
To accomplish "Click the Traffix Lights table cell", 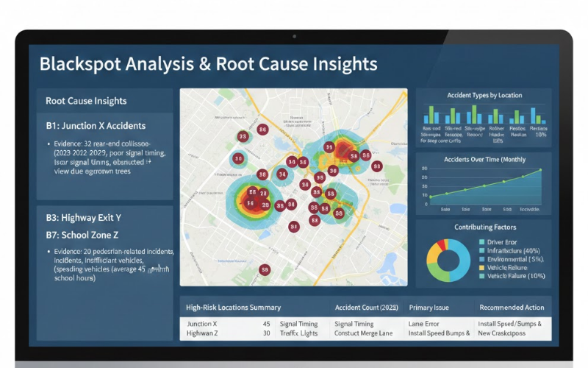I will pos(298,333).
